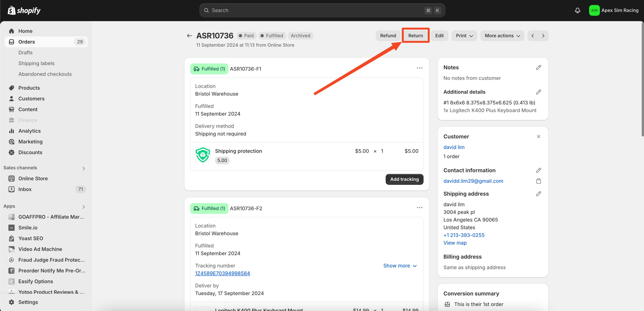Expand the Sales channels section
Screen dimensions: 644x311
click(83, 168)
